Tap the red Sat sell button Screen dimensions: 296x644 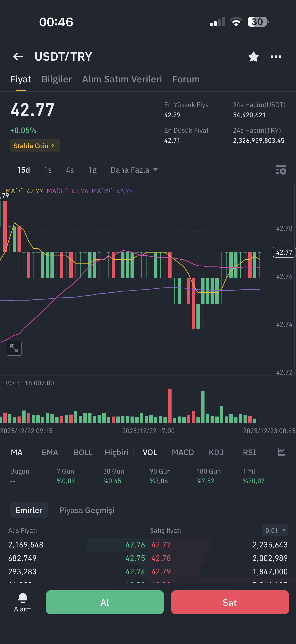(230, 602)
